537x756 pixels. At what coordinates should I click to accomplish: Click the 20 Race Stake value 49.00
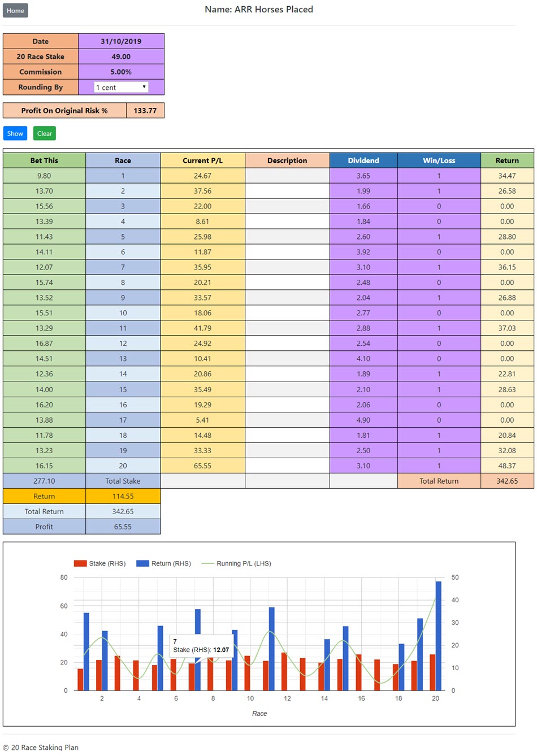121,57
